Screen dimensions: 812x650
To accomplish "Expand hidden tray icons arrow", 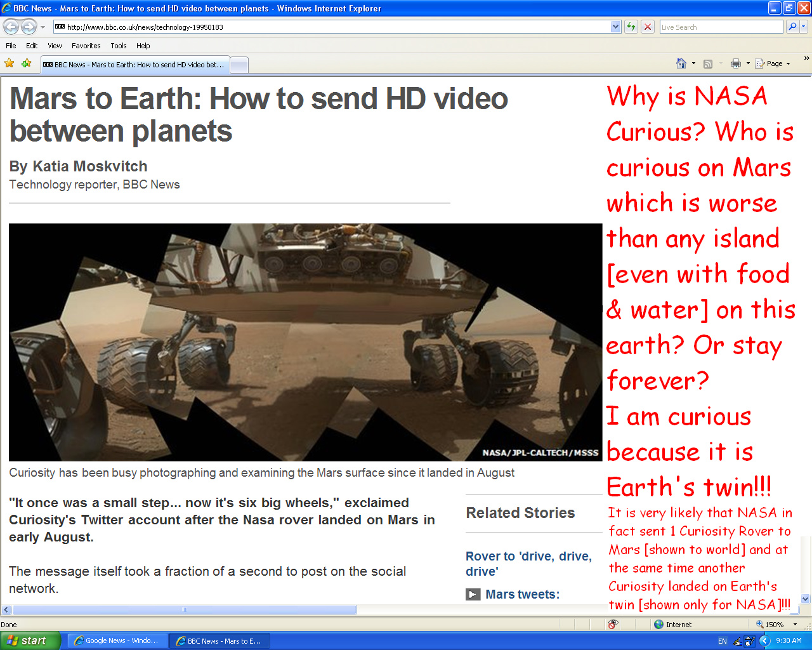I will [x=765, y=641].
